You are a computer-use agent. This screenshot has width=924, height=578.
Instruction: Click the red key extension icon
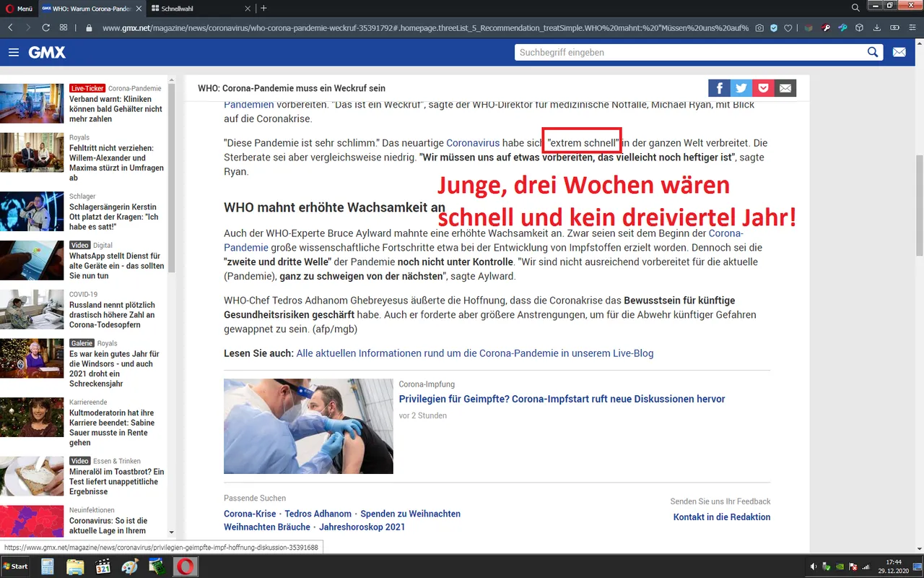825,28
